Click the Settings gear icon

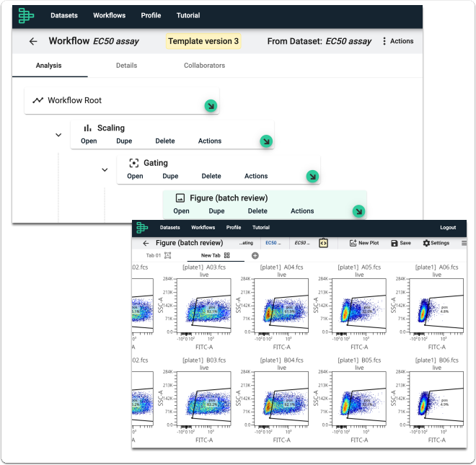coord(426,243)
